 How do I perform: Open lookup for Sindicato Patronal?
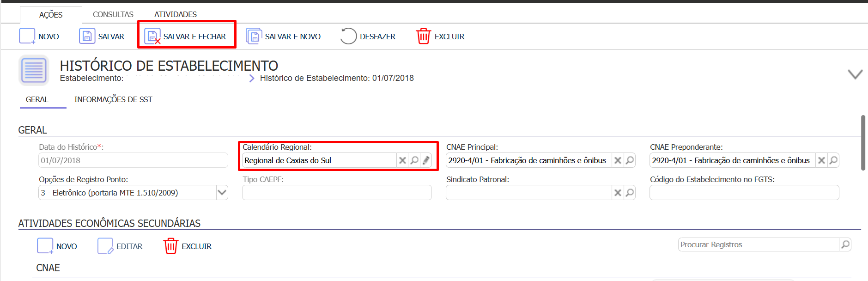[x=630, y=193]
